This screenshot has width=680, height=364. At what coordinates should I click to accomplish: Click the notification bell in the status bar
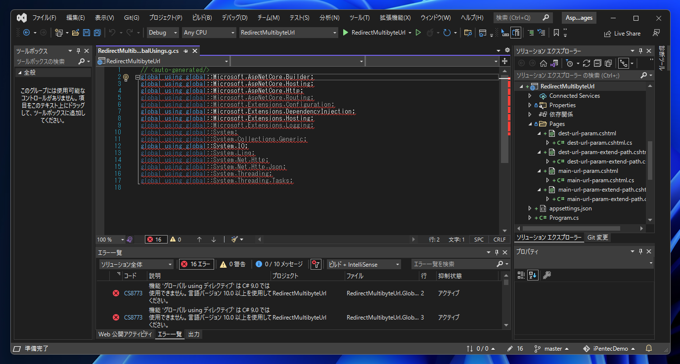(x=649, y=348)
